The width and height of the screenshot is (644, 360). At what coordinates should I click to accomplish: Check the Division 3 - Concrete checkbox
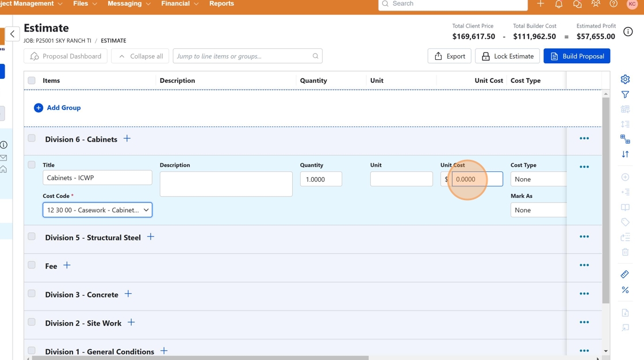pyautogui.click(x=32, y=293)
